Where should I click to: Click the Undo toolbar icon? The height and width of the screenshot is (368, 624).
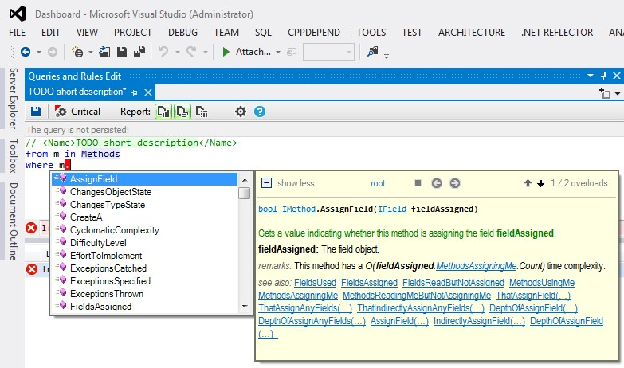pyautogui.click(x=163, y=52)
